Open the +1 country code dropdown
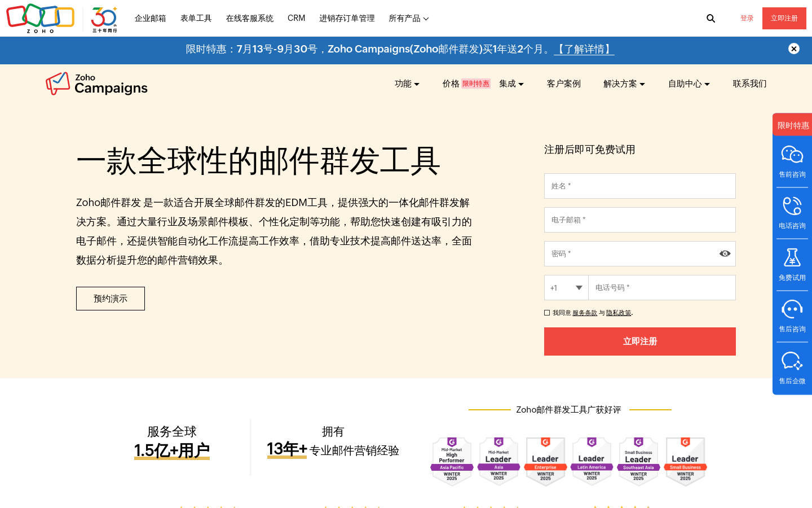 (x=566, y=288)
